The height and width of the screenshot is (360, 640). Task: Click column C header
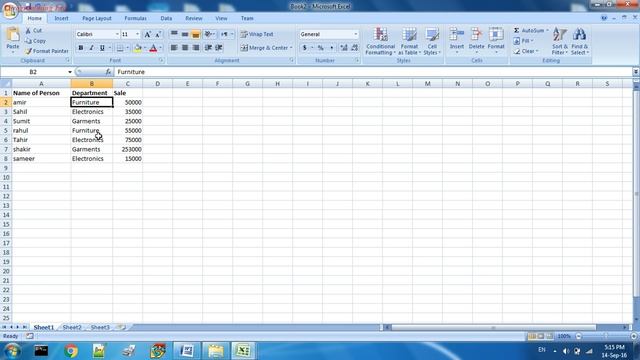[128, 84]
